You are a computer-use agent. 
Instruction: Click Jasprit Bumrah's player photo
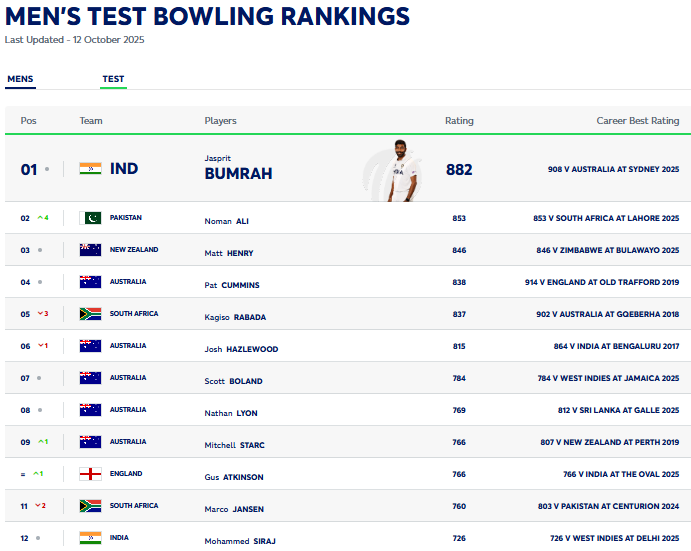(397, 171)
